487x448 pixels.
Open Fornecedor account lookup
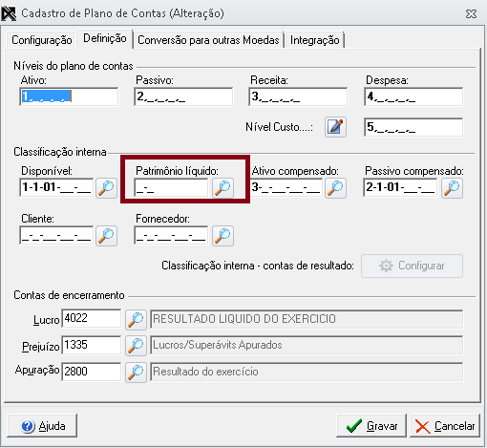(x=222, y=236)
